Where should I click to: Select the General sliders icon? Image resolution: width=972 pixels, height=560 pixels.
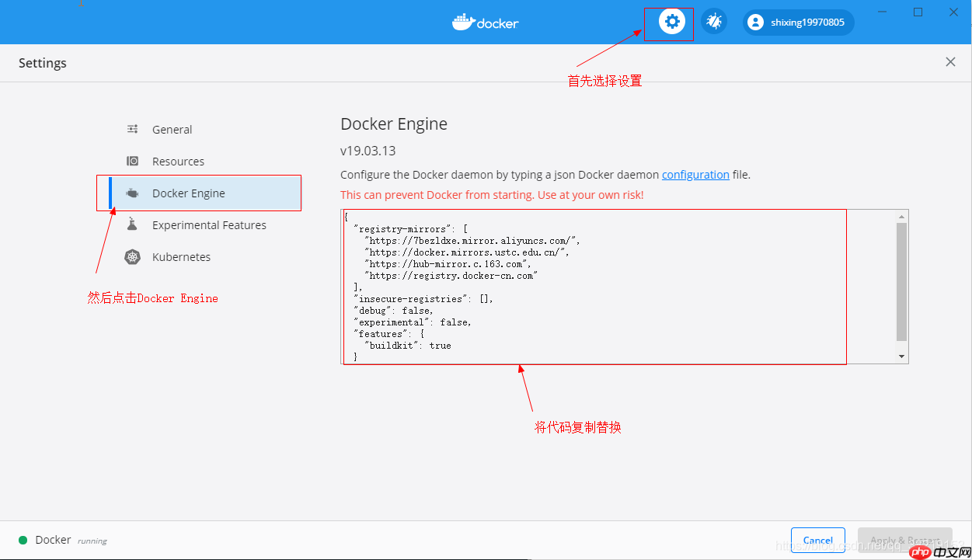click(132, 129)
